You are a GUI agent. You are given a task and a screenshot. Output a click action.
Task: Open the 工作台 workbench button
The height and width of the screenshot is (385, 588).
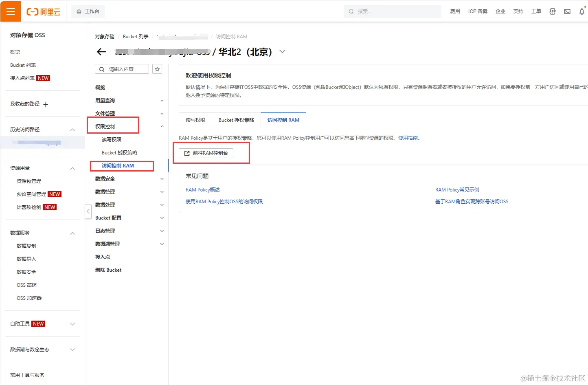(88, 11)
